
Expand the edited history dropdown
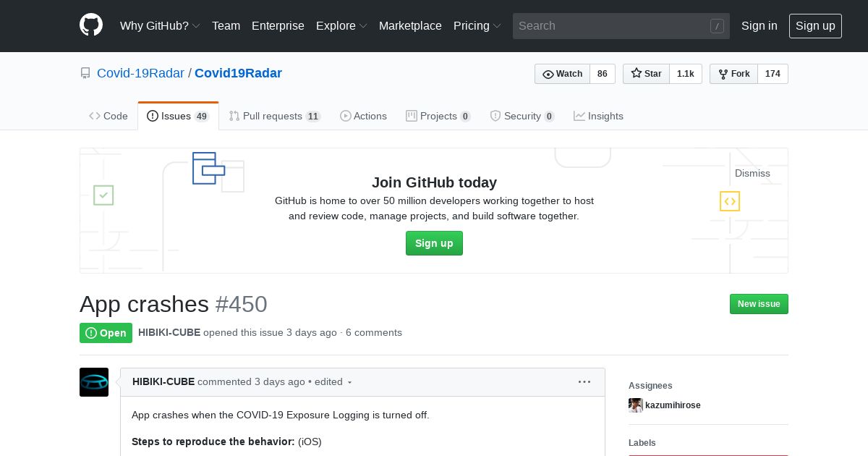click(x=333, y=381)
